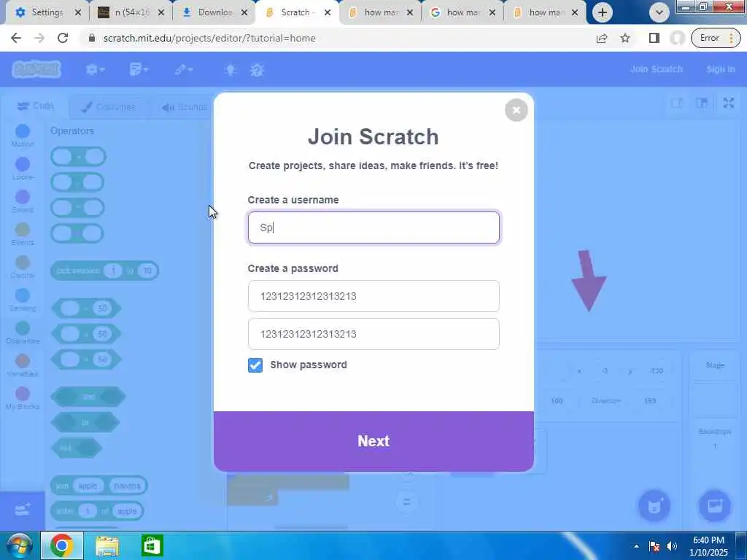Click the Create a username field
Screen dimensions: 747x560
pyautogui.click(x=373, y=227)
